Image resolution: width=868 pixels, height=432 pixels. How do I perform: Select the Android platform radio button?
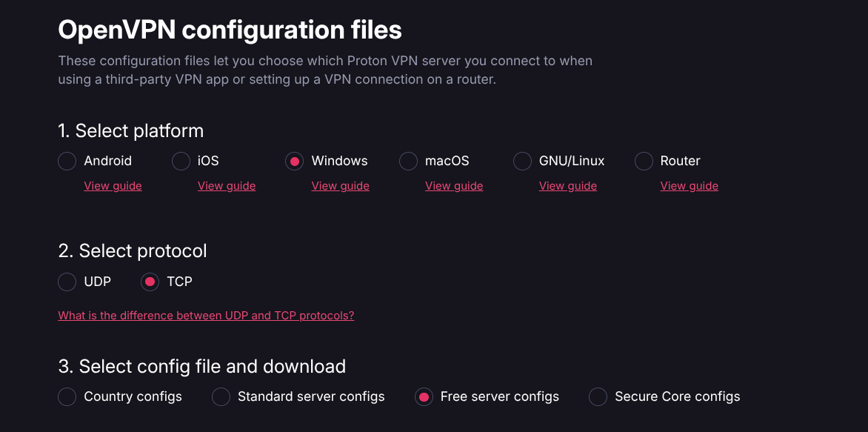tap(67, 161)
